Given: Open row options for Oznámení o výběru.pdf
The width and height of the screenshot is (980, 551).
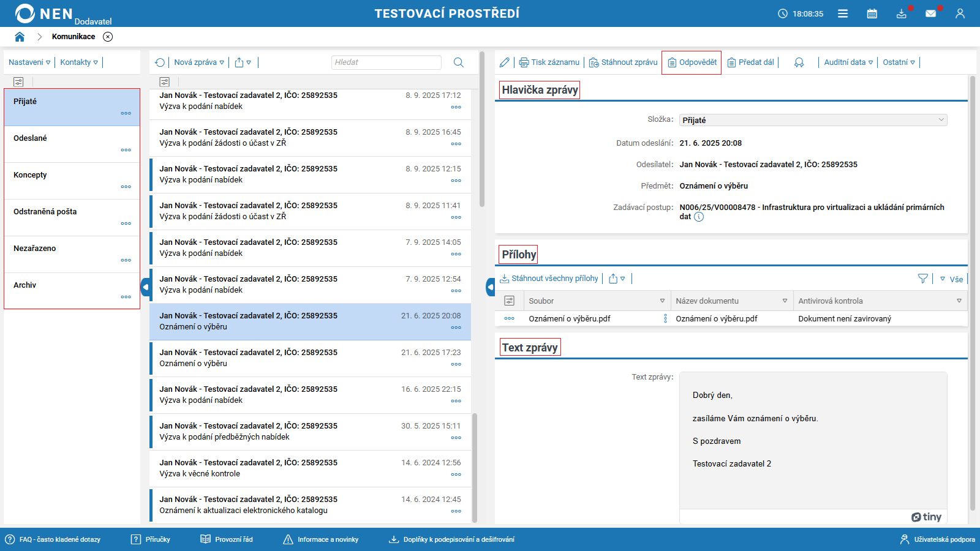Looking at the screenshot, I should point(509,318).
